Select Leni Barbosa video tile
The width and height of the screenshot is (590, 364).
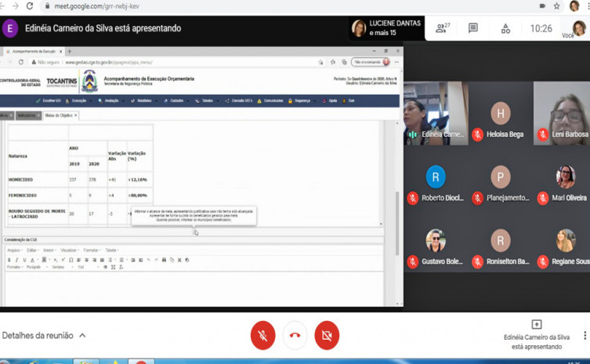563,114
